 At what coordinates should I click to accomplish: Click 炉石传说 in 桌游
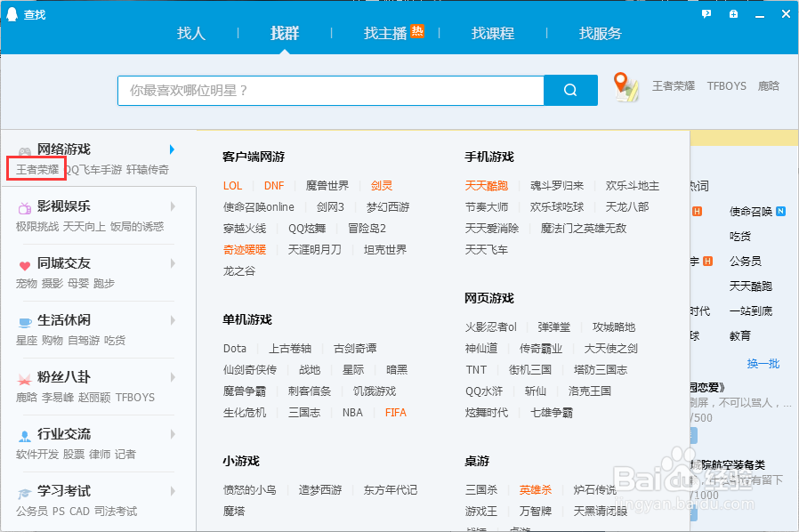595,489
